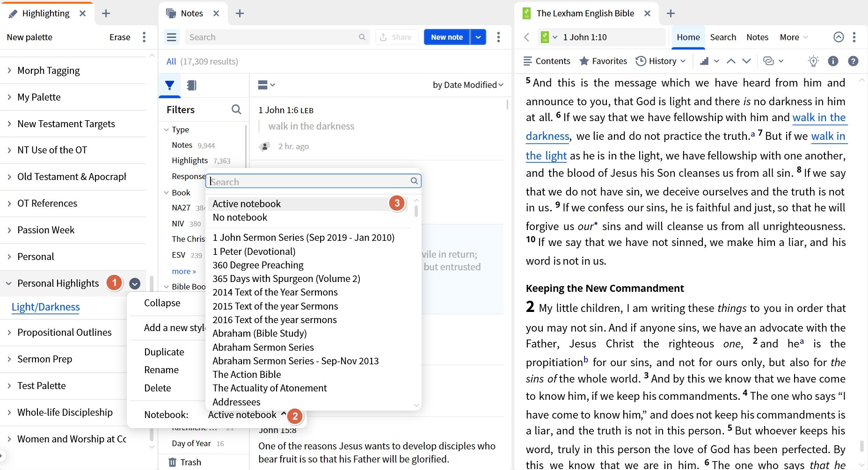Select the filter funnel icon in Notes

point(169,85)
